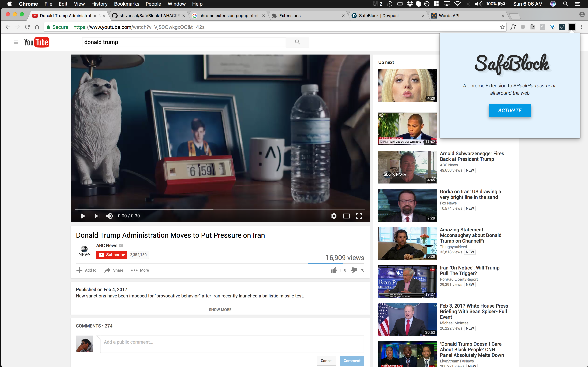The height and width of the screenshot is (367, 588).
Task: Enter fullscreen mode
Action: click(359, 216)
